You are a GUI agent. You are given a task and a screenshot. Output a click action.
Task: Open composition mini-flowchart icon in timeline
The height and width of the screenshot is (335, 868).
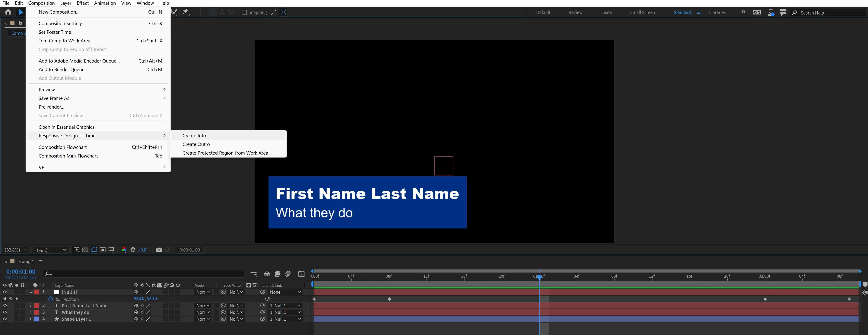(254, 274)
